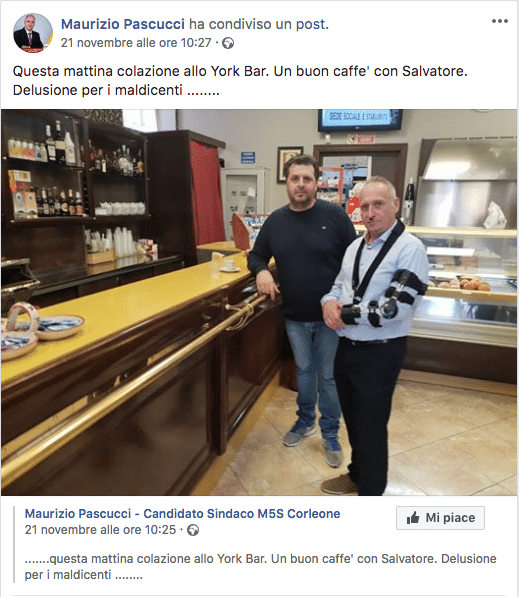The image size is (519, 597).
Task: Open the three-dots post options menu
Action: [x=500, y=21]
